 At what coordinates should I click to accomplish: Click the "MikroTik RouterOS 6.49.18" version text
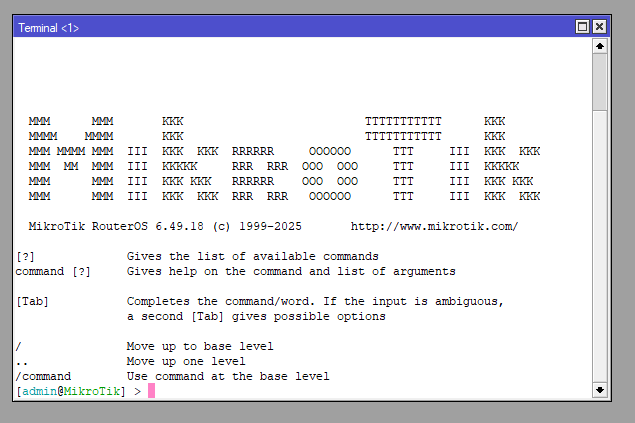(x=116, y=226)
